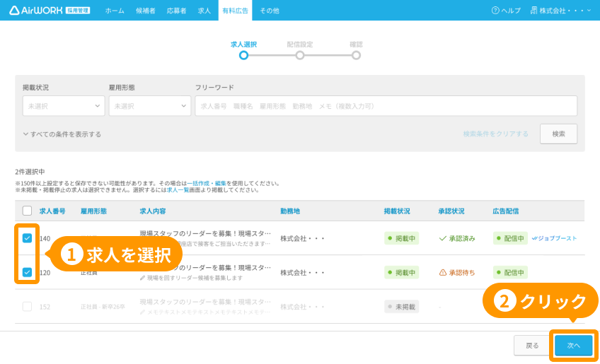Click job number 152

point(45,307)
